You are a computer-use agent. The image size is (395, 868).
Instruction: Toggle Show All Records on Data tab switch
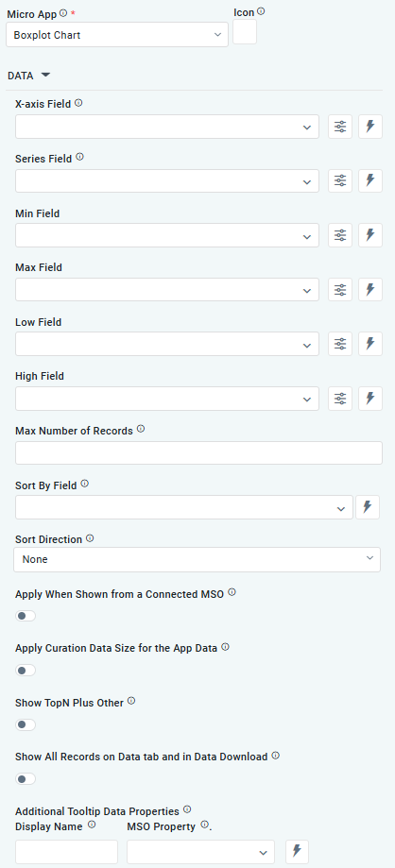pos(26,779)
